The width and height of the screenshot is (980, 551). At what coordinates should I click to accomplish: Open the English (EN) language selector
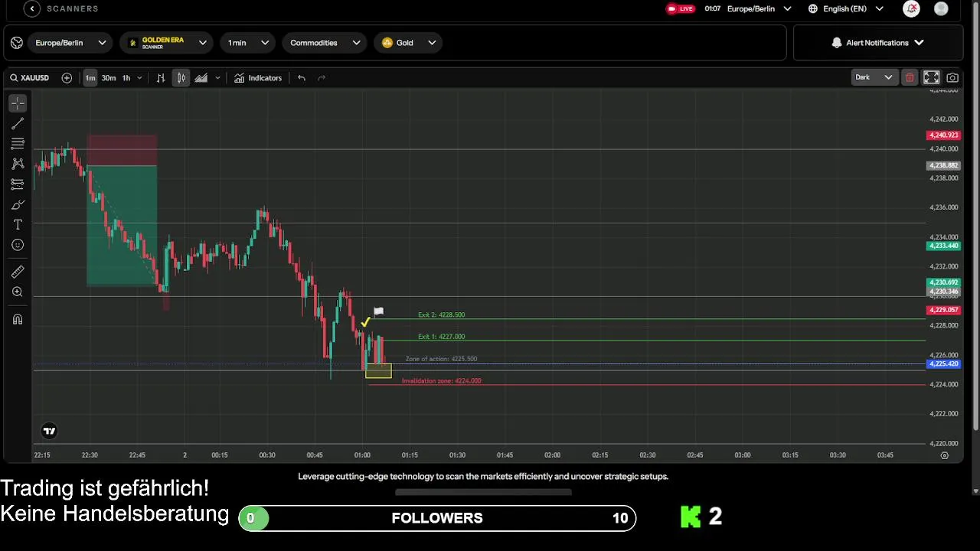(846, 9)
